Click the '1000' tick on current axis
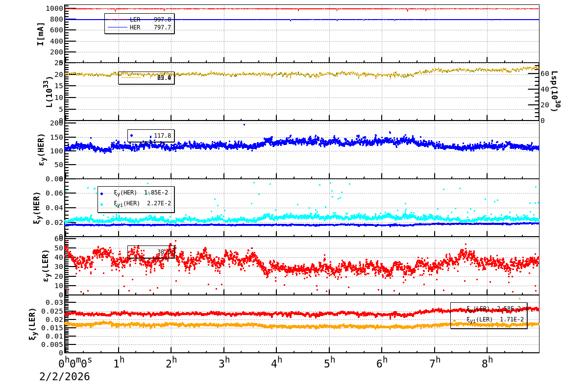Screen dimensions: 588x391 click(54, 8)
